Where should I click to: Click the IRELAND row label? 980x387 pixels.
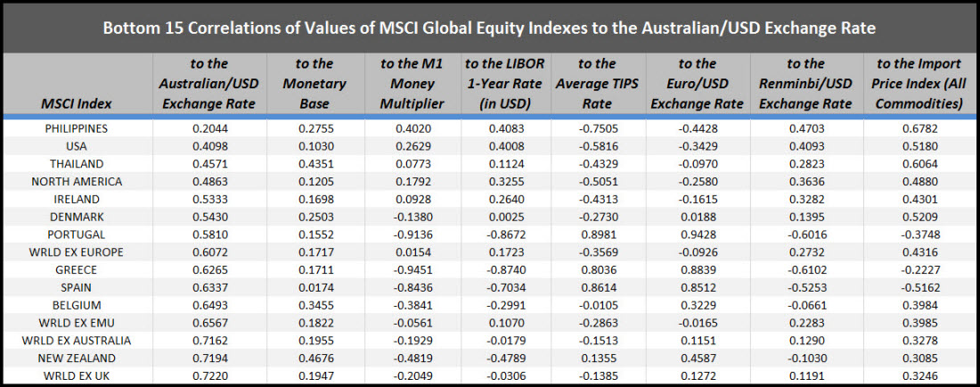coord(77,200)
